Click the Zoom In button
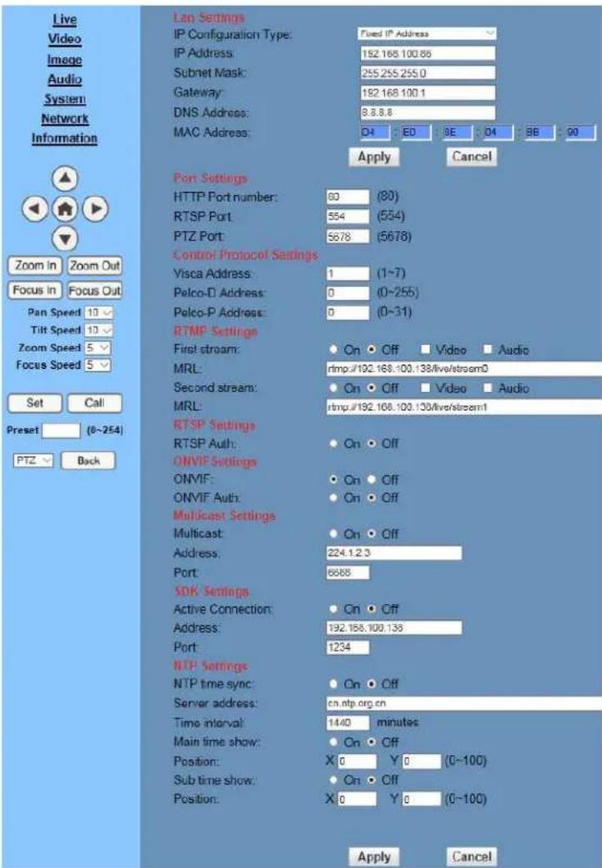Image resolution: width=602 pixels, height=868 pixels. click(35, 266)
